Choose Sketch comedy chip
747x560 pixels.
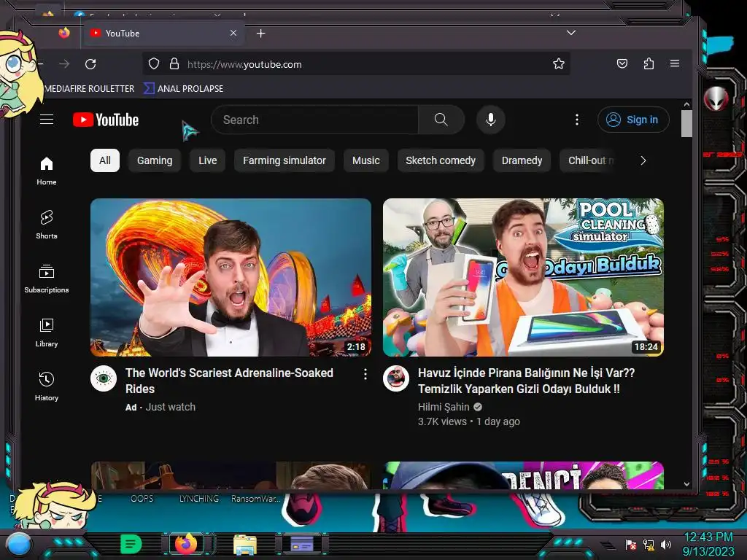[441, 160]
